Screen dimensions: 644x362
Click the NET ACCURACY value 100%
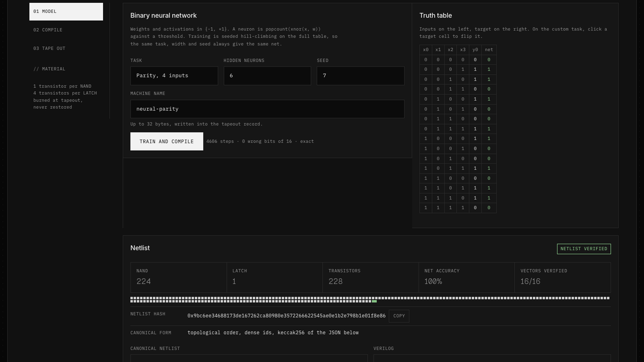tap(433, 282)
